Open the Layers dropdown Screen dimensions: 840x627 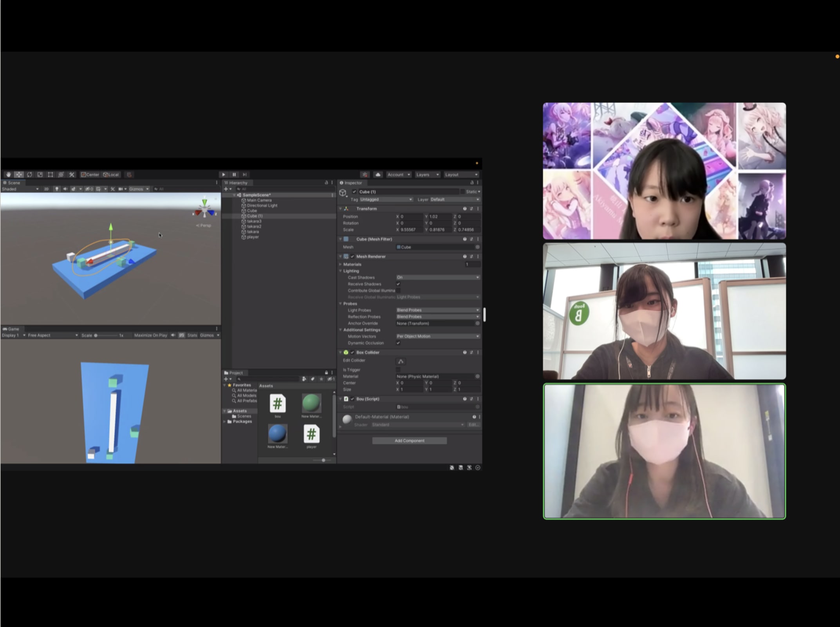point(427,174)
